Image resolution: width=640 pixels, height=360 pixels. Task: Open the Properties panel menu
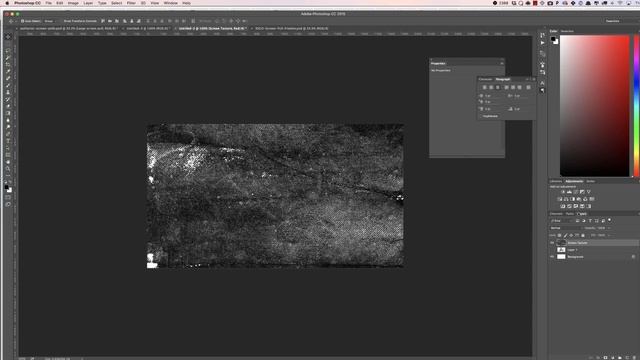[x=502, y=63]
